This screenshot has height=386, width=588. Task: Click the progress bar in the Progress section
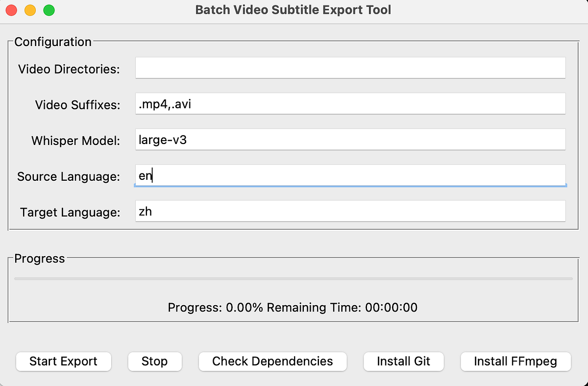(293, 279)
